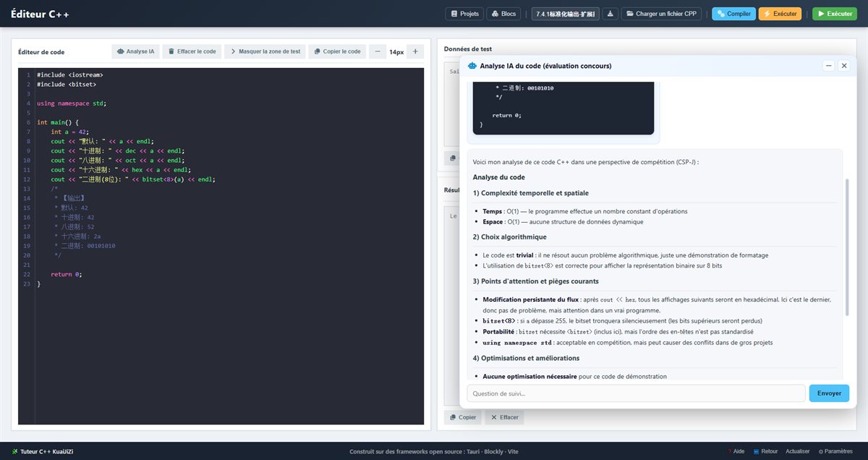The width and height of the screenshot is (868, 460).
Task: Click the Éditeur C++ app title
Action: 40,14
